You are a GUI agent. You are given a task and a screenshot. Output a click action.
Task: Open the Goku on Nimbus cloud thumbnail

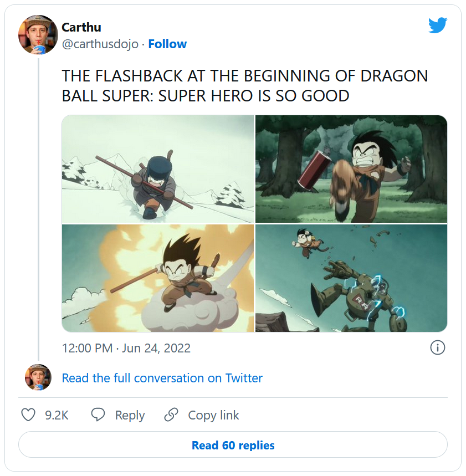(x=157, y=278)
